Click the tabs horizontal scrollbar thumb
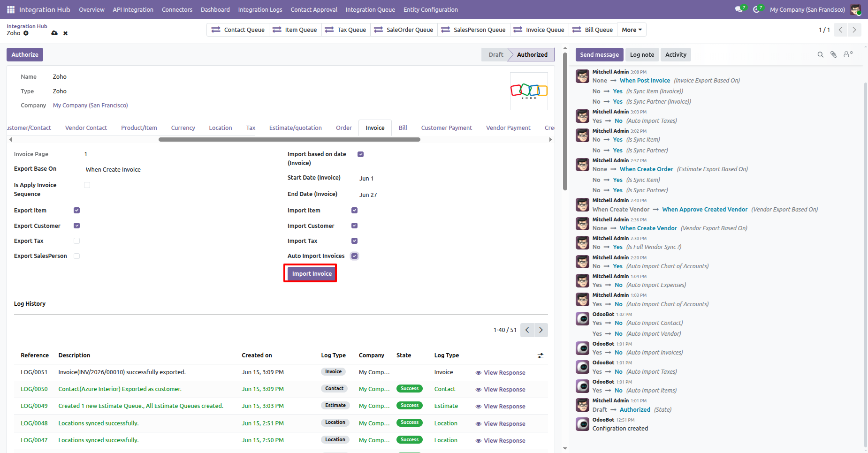The width and height of the screenshot is (868, 453). 289,139
